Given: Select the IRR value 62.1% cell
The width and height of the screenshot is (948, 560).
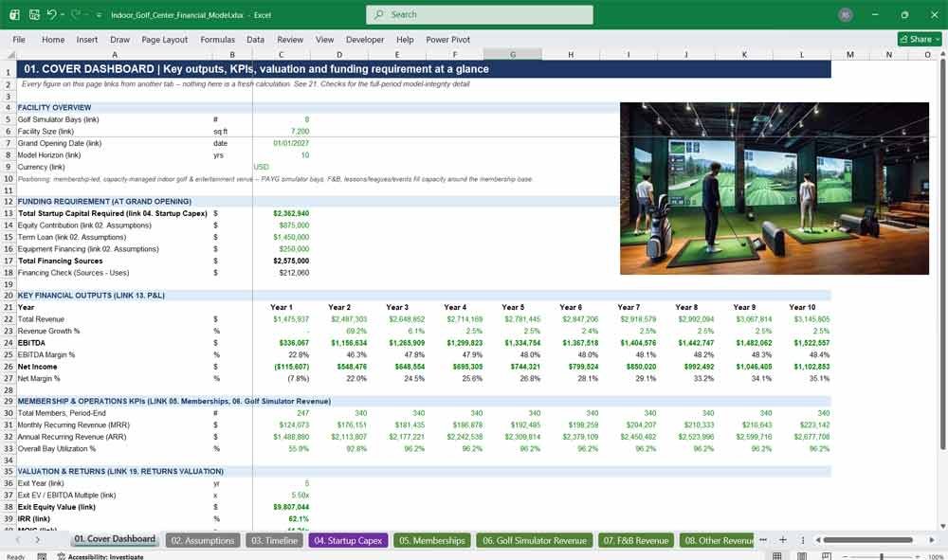Looking at the screenshot, I should pyautogui.click(x=282, y=519).
